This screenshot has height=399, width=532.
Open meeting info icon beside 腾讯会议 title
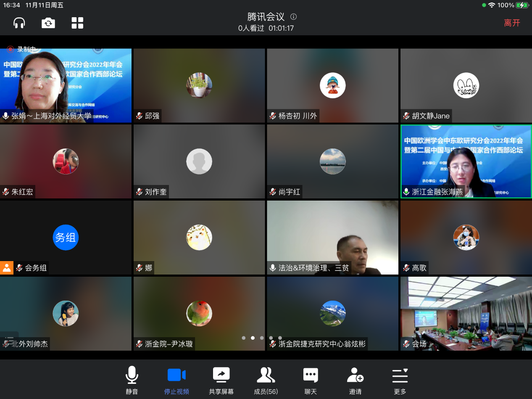[x=294, y=17]
